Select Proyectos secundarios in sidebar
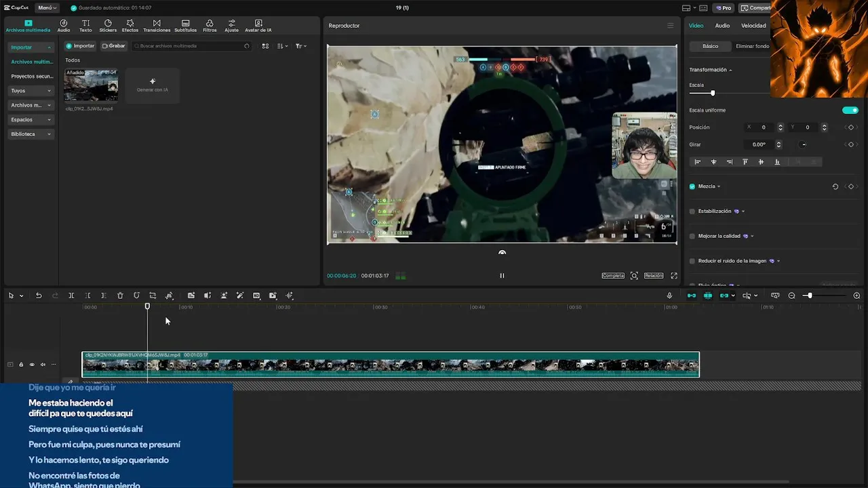The width and height of the screenshot is (868, 488). tap(32, 77)
